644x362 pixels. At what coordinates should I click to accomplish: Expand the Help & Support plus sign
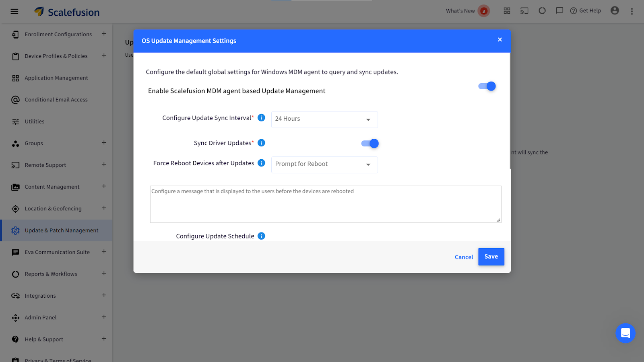click(104, 339)
